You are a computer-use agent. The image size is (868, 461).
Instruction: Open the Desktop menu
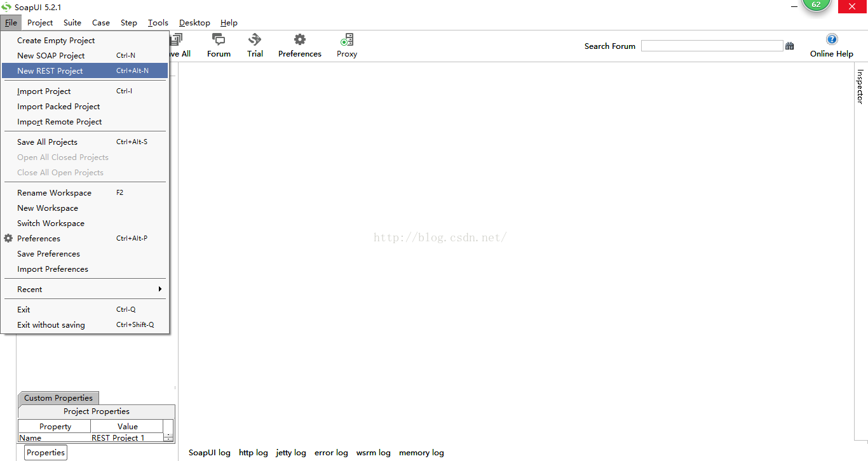194,22
